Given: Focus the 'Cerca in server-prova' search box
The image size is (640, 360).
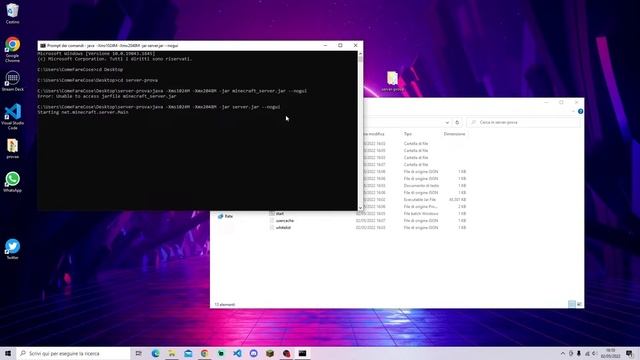Looking at the screenshot, I should tap(524, 122).
